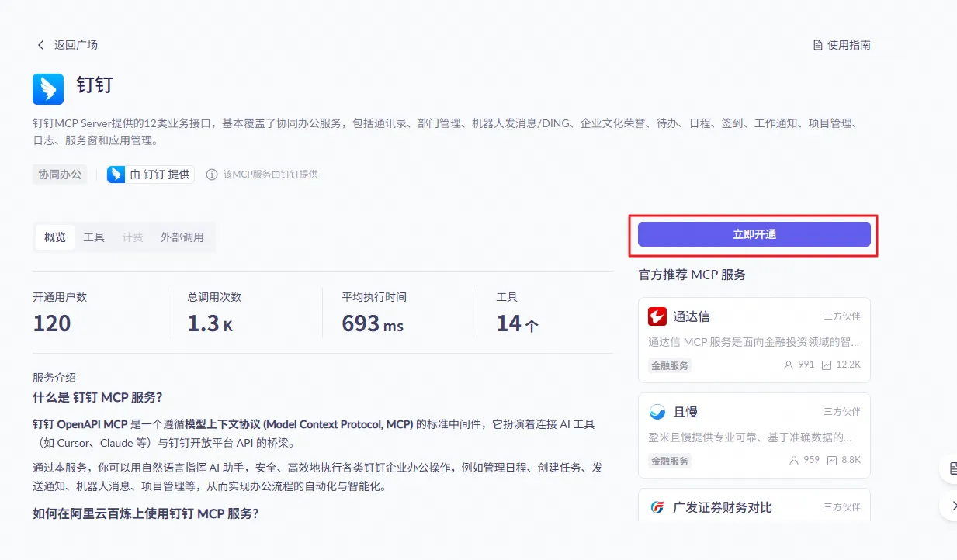Click the 如何在阿里云百炼上使用钉钉 MCP 服务? heading

click(x=146, y=513)
